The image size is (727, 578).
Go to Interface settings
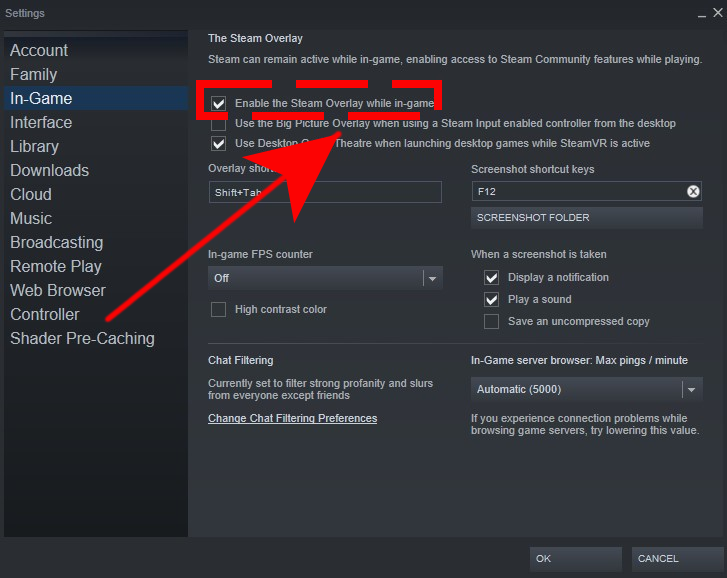tap(96, 122)
